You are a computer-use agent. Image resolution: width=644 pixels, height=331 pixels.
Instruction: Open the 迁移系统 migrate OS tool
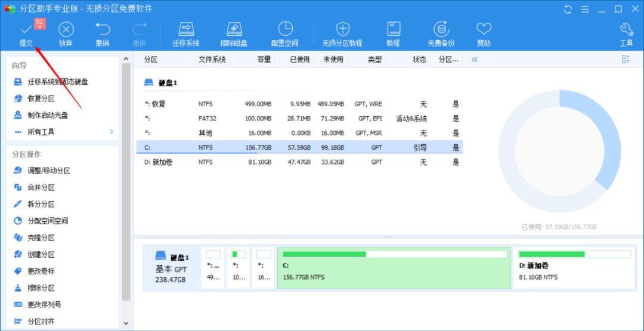(186, 34)
